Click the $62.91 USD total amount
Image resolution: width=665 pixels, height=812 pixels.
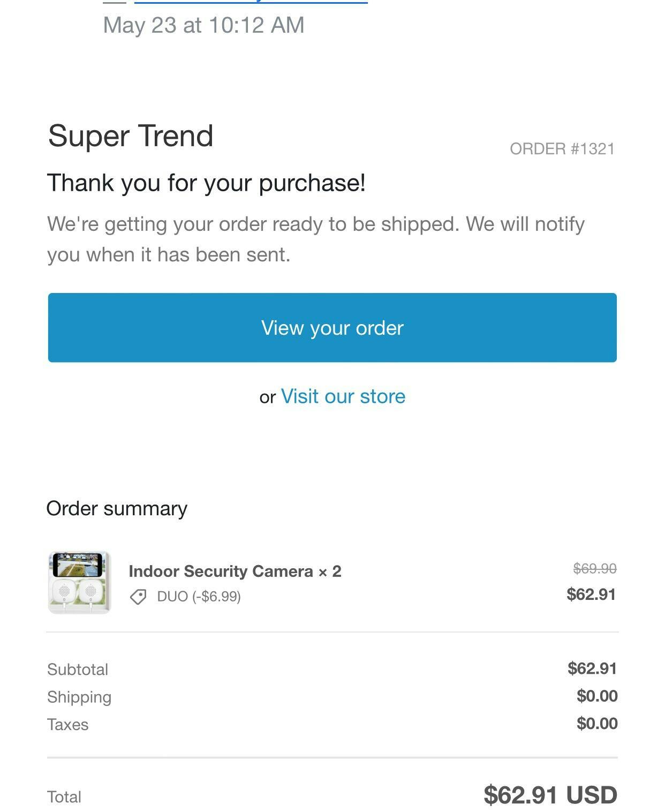pyautogui.click(x=550, y=795)
